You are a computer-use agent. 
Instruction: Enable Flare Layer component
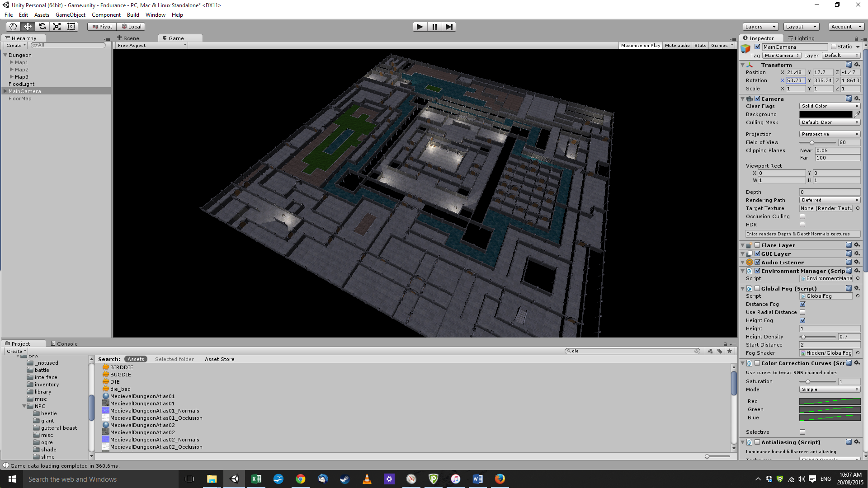tap(757, 245)
